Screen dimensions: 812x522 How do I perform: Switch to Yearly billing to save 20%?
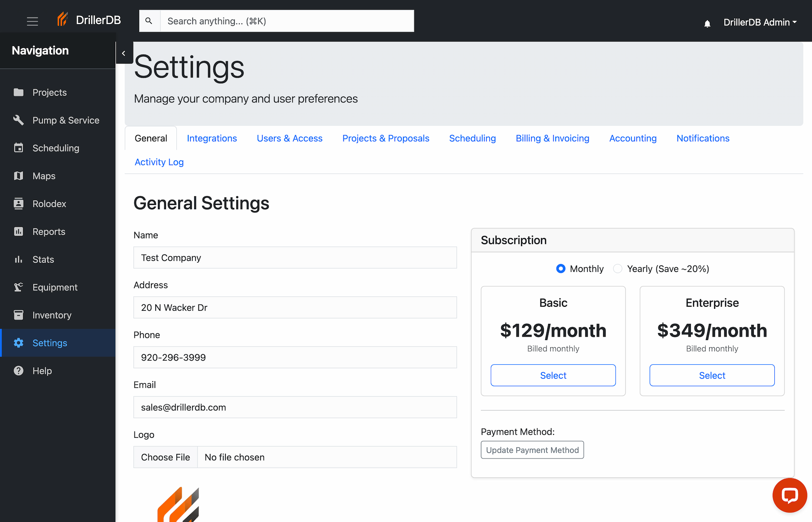click(617, 269)
